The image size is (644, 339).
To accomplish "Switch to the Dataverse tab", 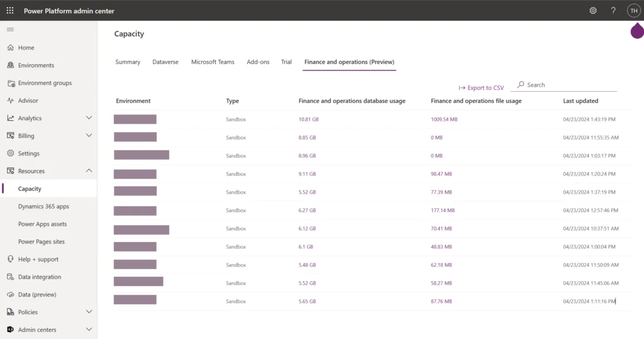I will pos(165,62).
